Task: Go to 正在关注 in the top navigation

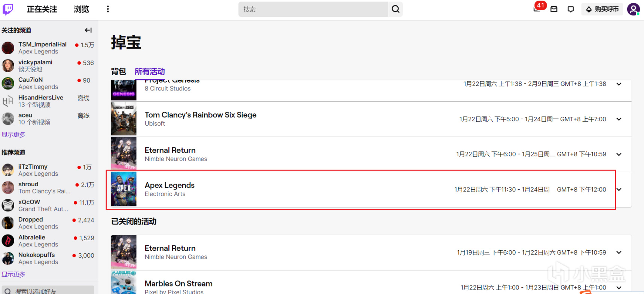Action: tap(42, 9)
